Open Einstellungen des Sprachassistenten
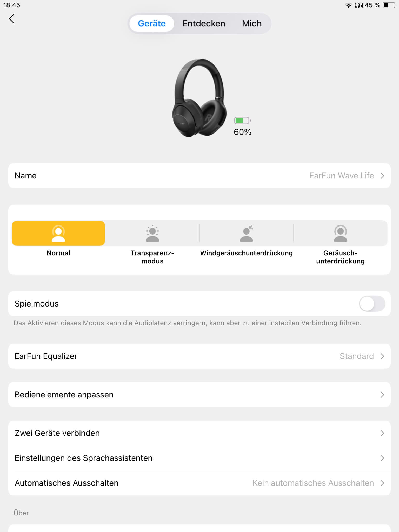Image resolution: width=399 pixels, height=532 pixels. [199, 458]
